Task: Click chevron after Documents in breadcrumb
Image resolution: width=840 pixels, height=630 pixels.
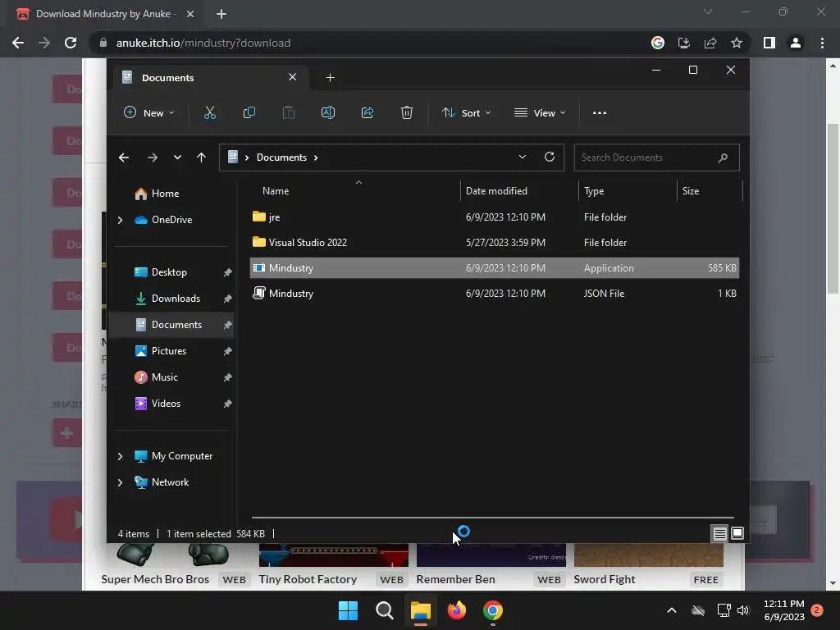Action: coord(316,157)
